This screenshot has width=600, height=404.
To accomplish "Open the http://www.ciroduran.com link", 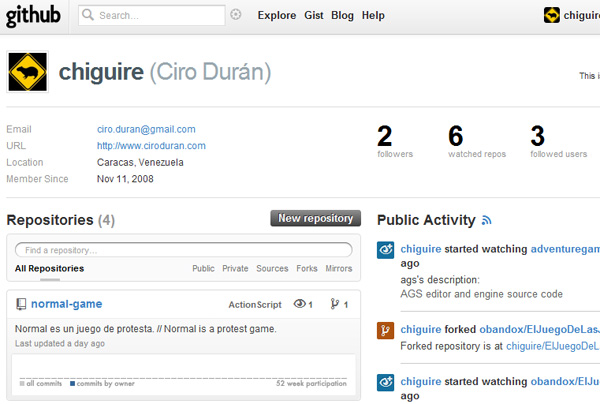I will (x=151, y=146).
